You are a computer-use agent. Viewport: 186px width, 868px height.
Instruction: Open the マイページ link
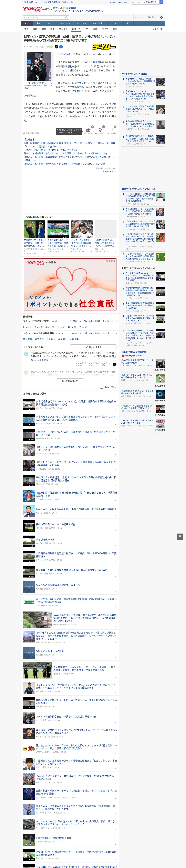(139, 17)
